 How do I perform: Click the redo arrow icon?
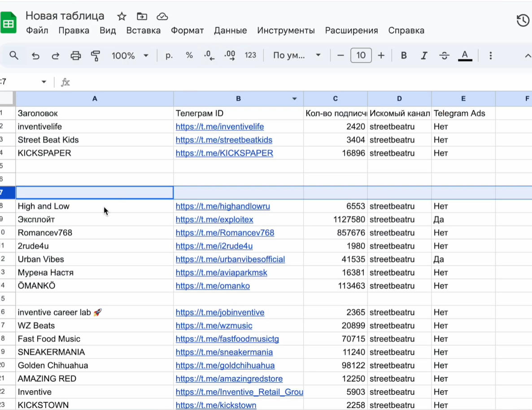[x=56, y=56]
